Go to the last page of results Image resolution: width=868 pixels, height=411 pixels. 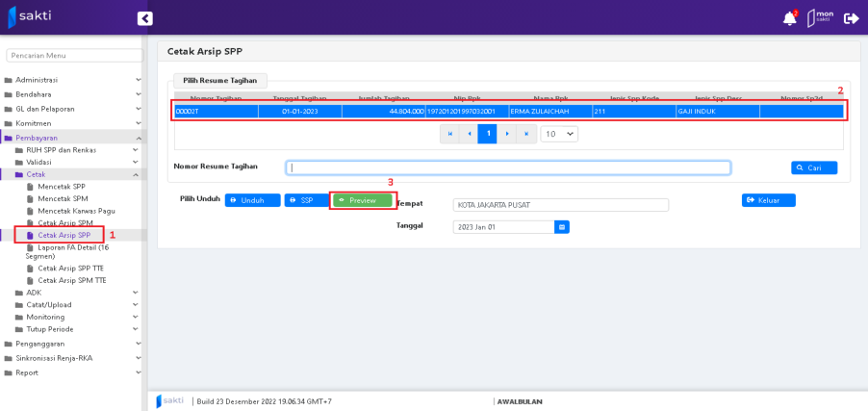click(x=526, y=134)
